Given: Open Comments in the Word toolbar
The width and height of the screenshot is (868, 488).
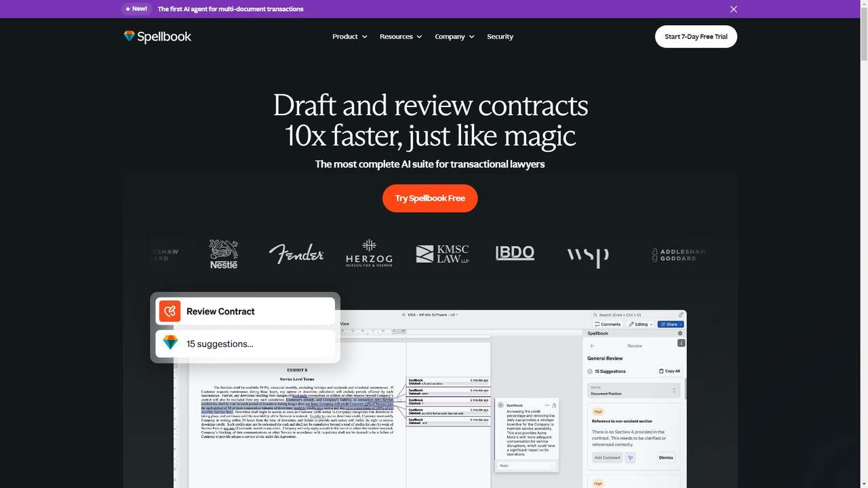Looking at the screenshot, I should coord(608,325).
